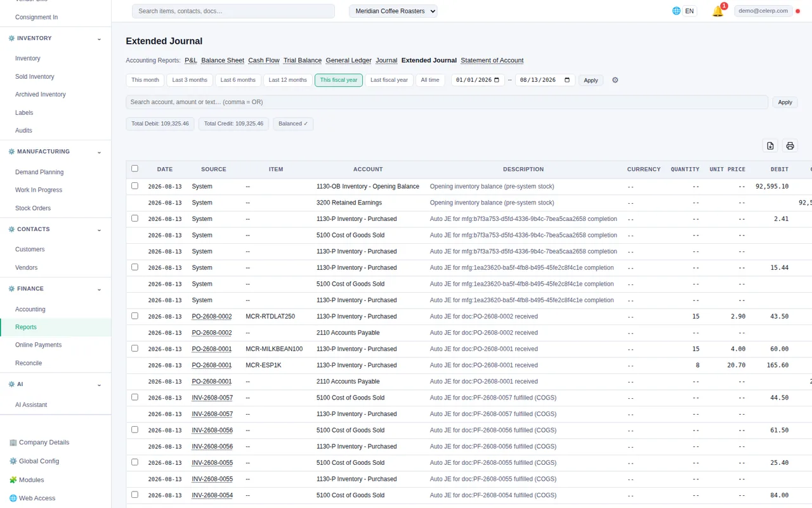Focus the account search filter field
The image size is (812, 508).
pos(447,102)
